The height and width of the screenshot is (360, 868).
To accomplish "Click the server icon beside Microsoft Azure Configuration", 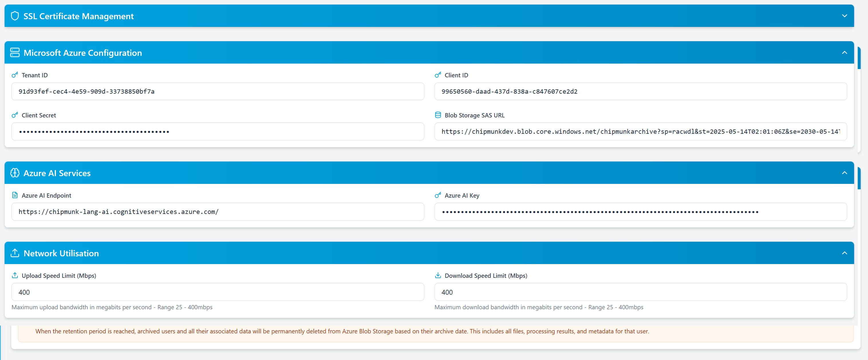I will 15,53.
